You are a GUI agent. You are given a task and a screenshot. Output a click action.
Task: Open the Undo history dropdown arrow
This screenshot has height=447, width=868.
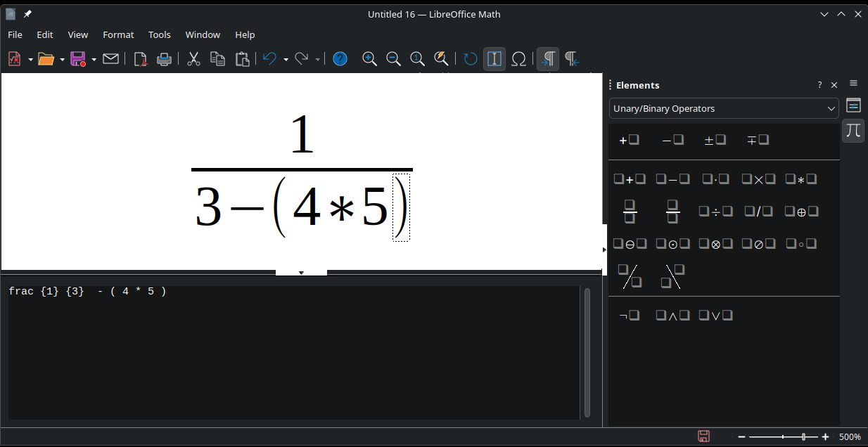pyautogui.click(x=286, y=59)
